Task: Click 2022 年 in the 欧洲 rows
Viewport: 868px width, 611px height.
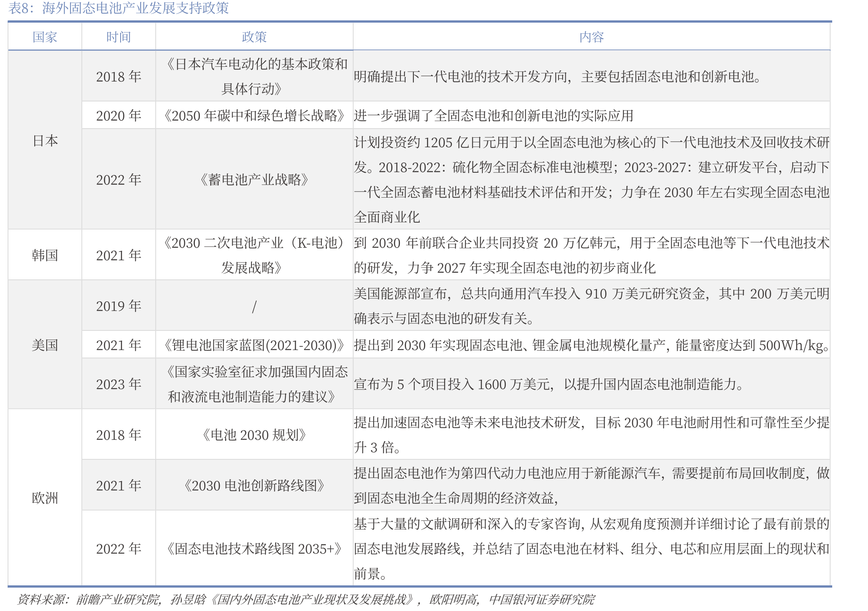Action: click(118, 548)
